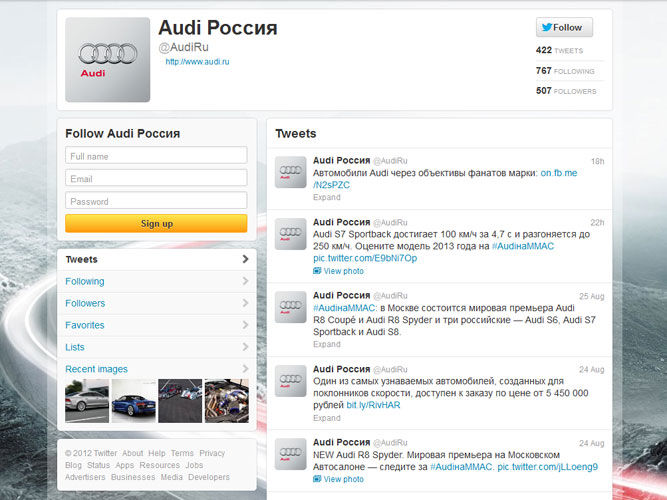Image resolution: width=667 pixels, height=500 pixels.
Task: Click chevron next to Tweets row
Action: [x=245, y=259]
